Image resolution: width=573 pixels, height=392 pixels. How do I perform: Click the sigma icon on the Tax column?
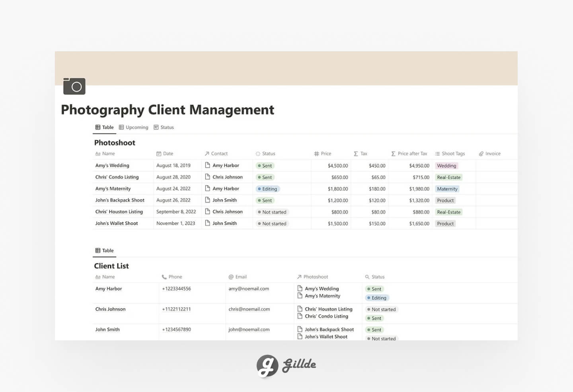(x=355, y=153)
